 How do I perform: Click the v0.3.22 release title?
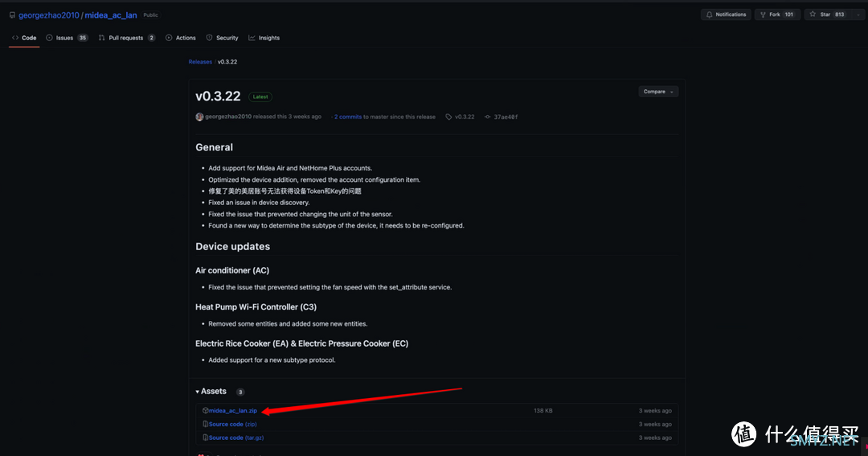[218, 96]
